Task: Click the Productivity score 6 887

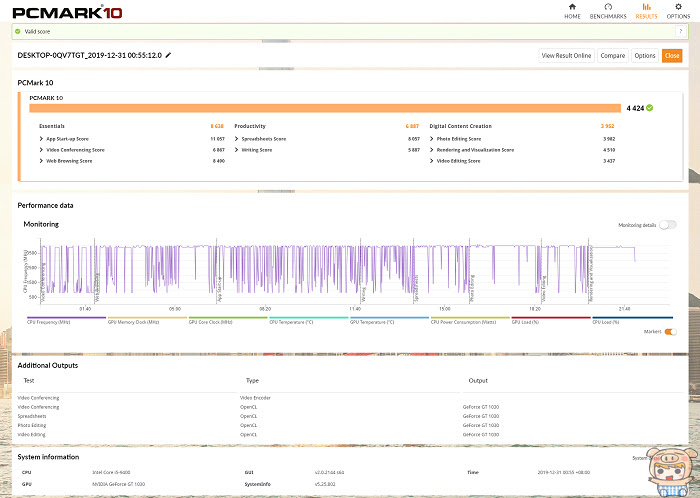Action: (x=412, y=126)
